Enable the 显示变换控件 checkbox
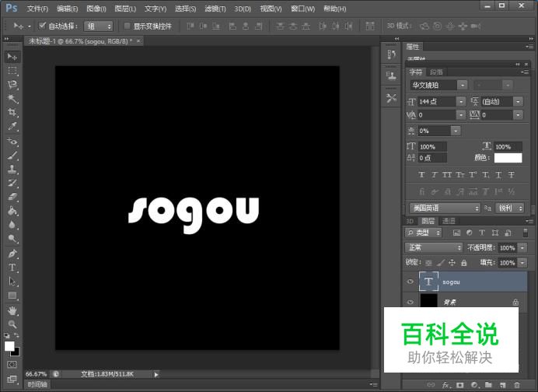Screen dimensions: 538x392 (x=127, y=26)
